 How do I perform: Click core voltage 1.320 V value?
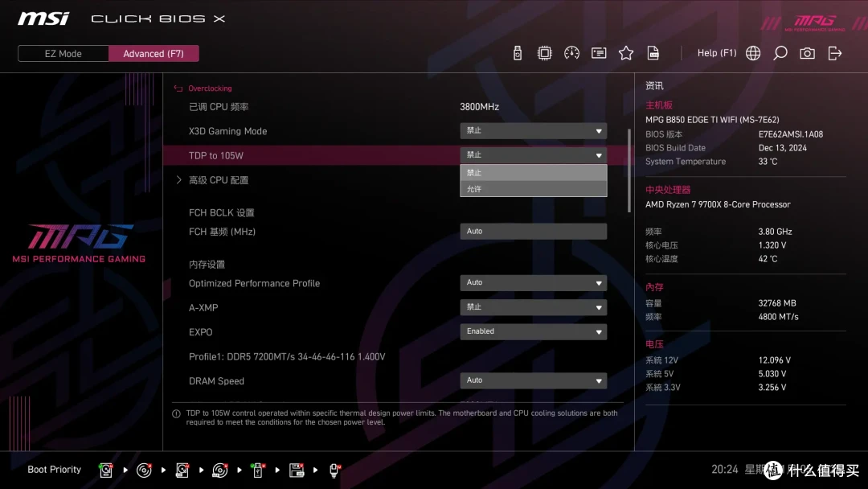[772, 245]
